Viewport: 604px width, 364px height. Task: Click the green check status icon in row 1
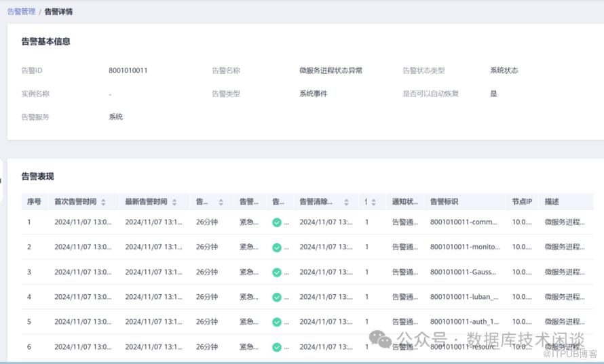(x=277, y=222)
